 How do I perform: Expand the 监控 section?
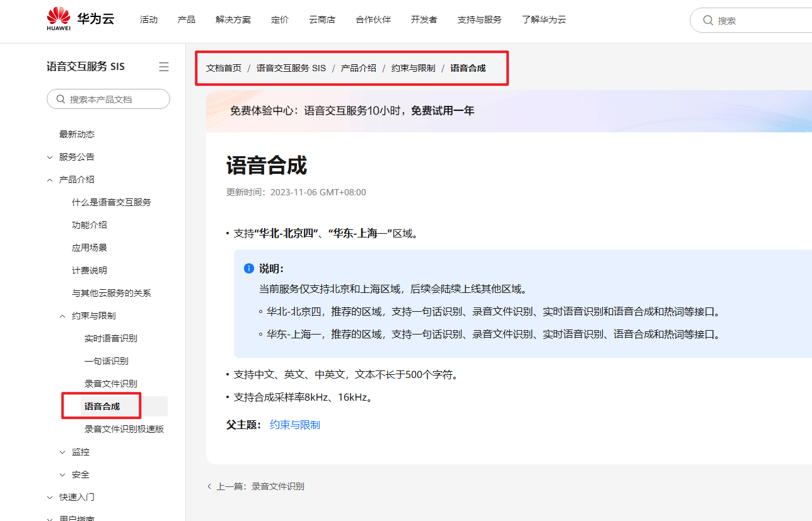[x=62, y=452]
